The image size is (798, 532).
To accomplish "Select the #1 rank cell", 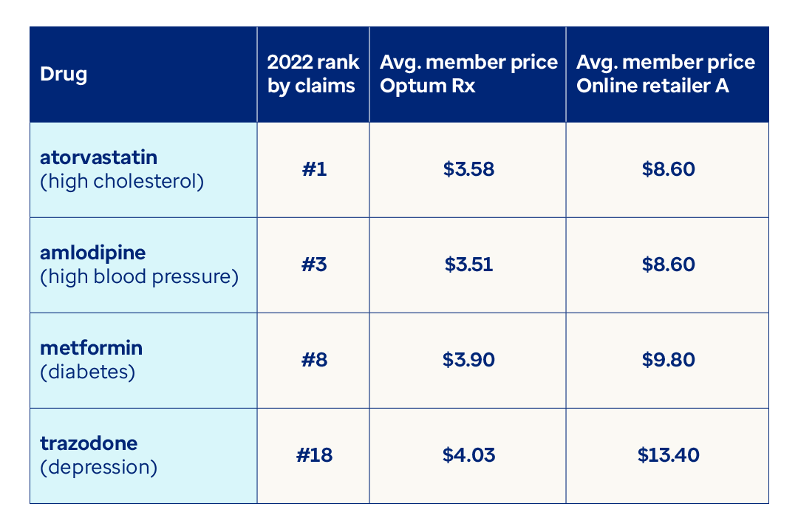I will 314,169.
